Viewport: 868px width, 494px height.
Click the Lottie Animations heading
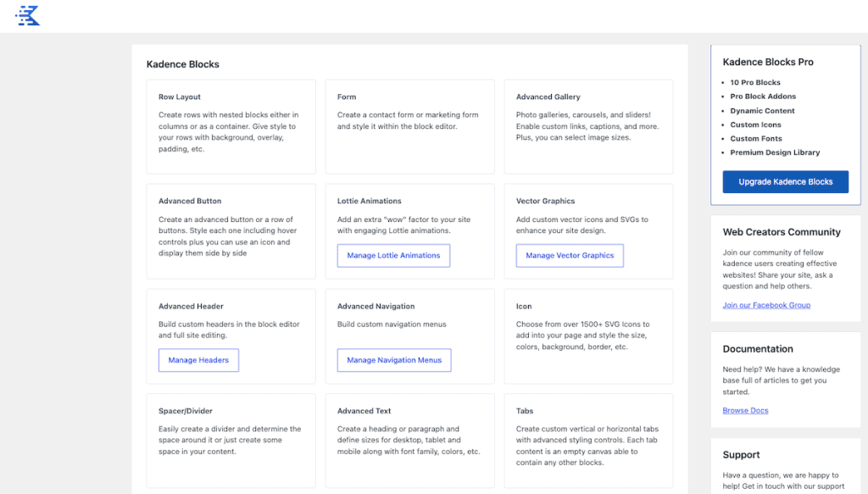[x=370, y=201]
